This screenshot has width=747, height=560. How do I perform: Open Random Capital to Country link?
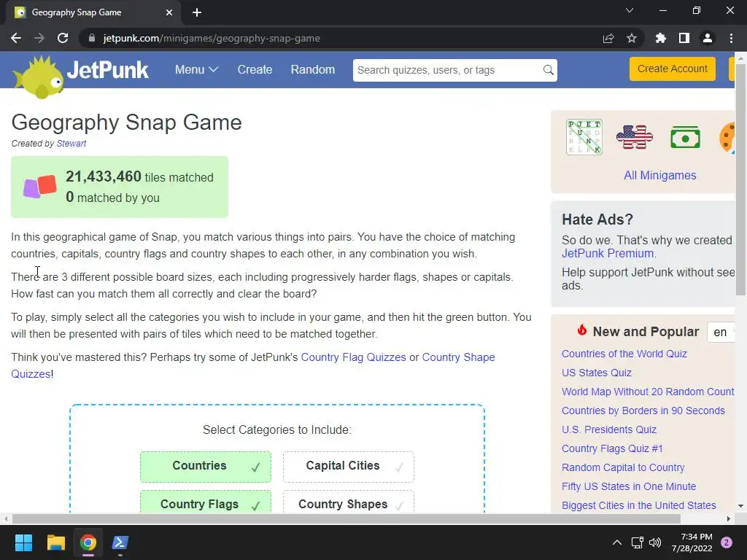click(x=623, y=467)
